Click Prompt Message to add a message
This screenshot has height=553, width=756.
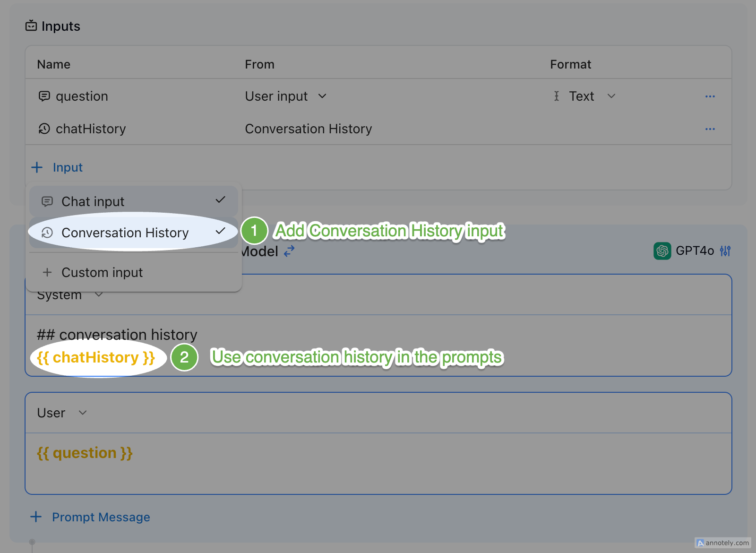101,517
